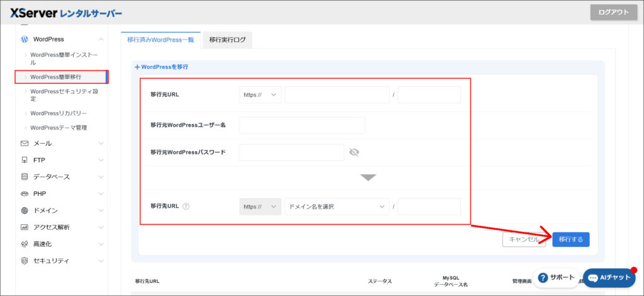Viewport: 644px width, 296px height.
Task: Switch to 移行済みWordPress一覧 tab
Action: click(160, 40)
